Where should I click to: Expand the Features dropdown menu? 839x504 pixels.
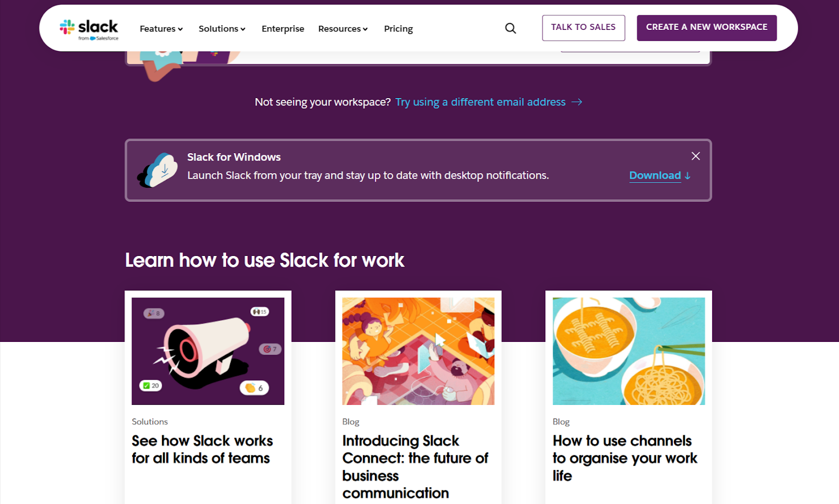coord(161,29)
